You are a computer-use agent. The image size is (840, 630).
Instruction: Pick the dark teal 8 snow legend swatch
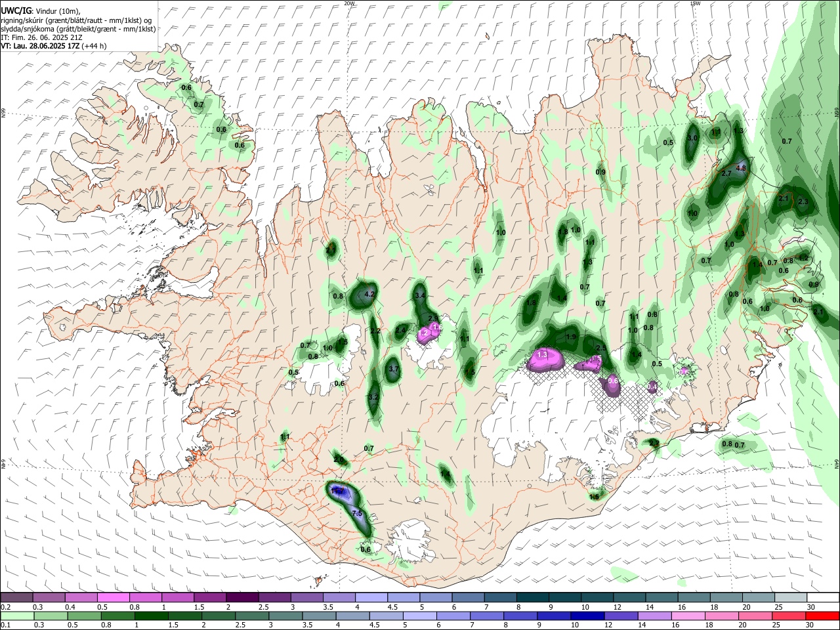532,598
